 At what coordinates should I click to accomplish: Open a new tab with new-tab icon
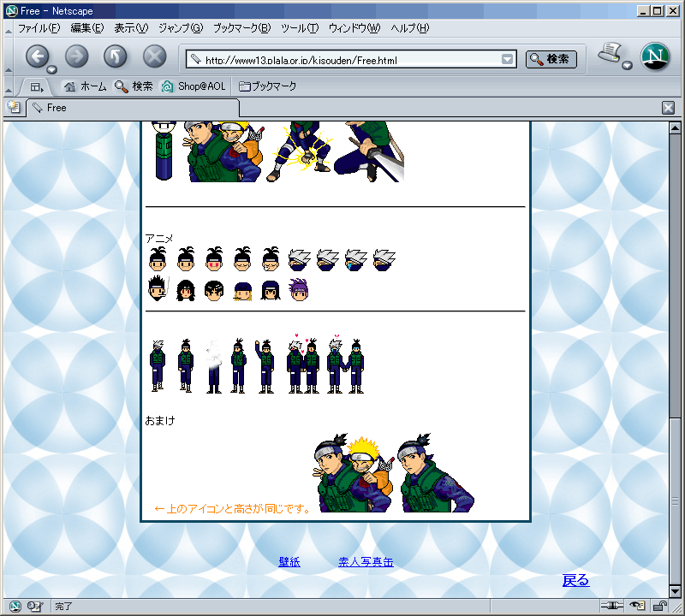tap(14, 108)
